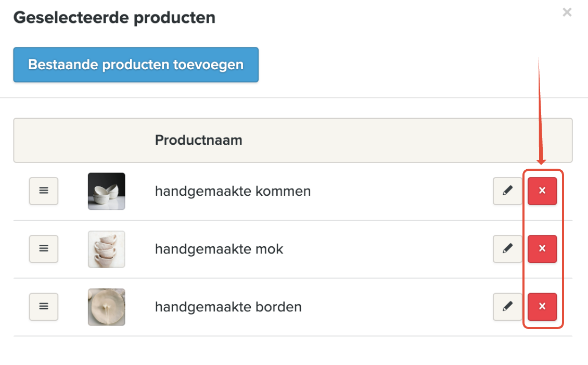Edit handgemaakte mok with pencil icon
This screenshot has height=365, width=588.
507,249
